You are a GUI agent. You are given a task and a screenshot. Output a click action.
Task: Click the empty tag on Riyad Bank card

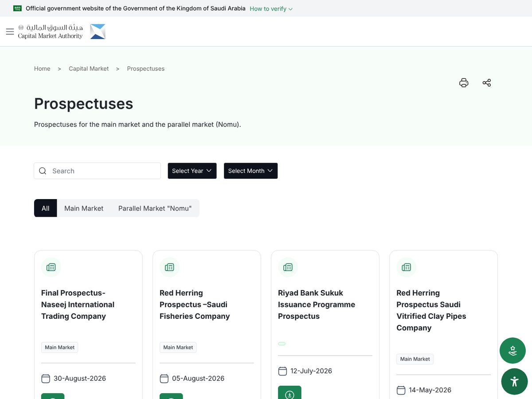coord(282,344)
